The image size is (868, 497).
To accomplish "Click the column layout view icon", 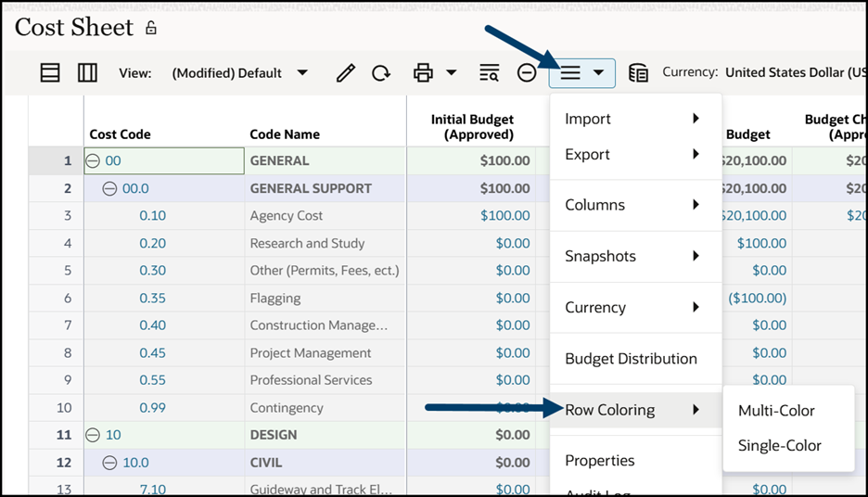I will [87, 72].
